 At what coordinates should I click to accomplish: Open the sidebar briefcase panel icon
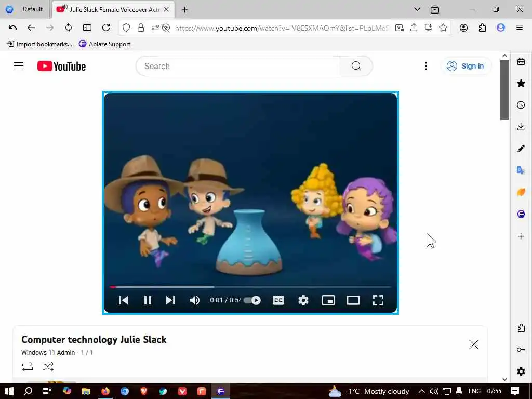pos(521,61)
